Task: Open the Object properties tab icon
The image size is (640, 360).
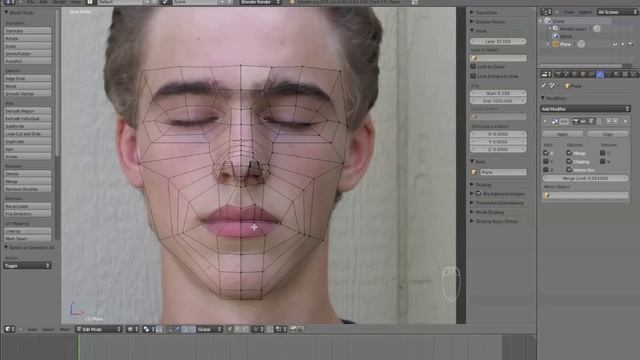Action: [583, 74]
